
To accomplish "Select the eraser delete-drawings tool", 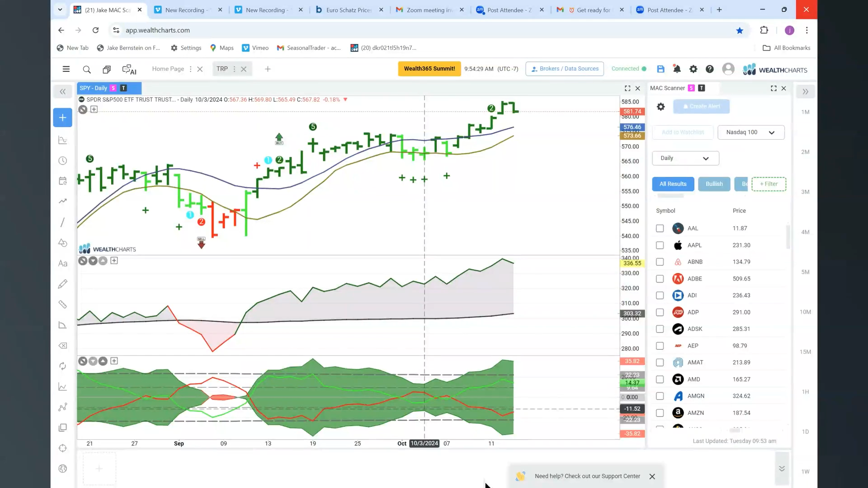I will coord(63,346).
